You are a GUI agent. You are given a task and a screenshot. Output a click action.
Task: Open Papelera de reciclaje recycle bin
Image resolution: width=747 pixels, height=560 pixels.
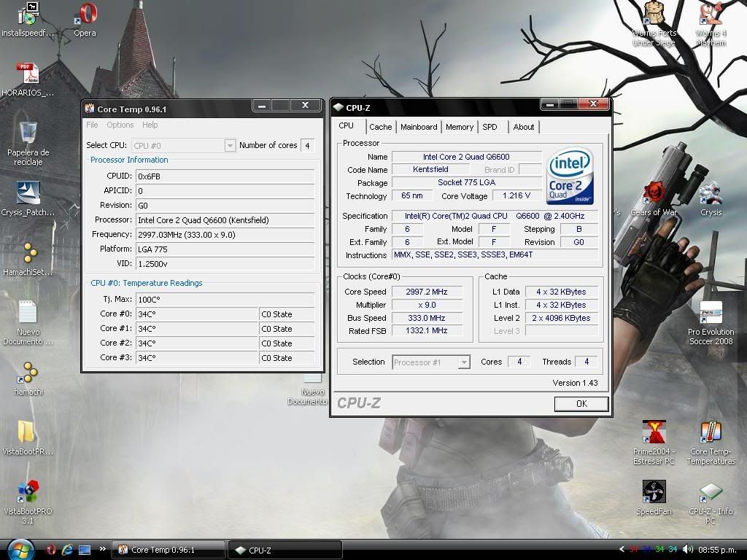28,143
